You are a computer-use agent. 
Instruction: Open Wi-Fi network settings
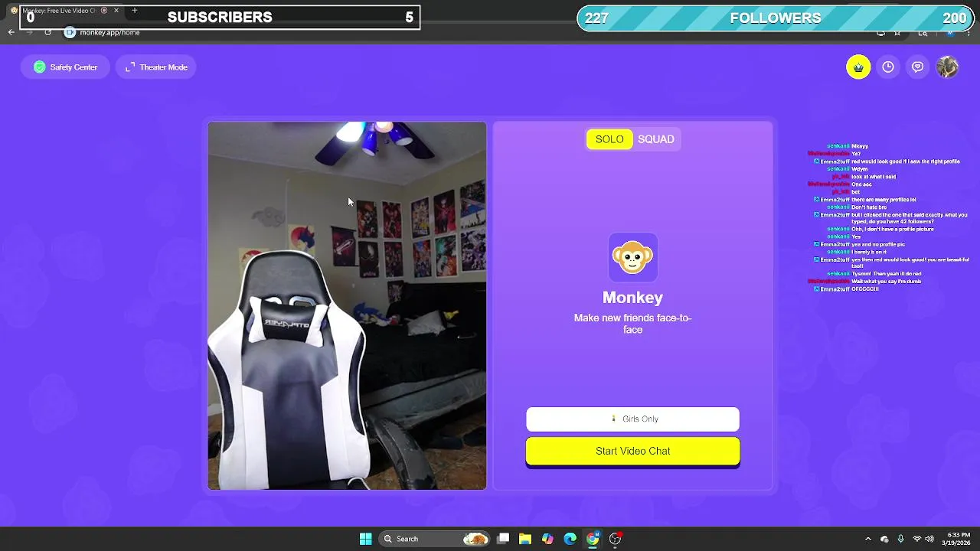(x=917, y=539)
